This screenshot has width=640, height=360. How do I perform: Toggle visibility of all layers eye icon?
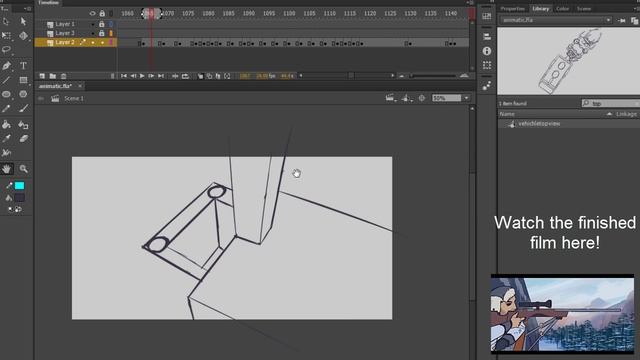coord(93,13)
